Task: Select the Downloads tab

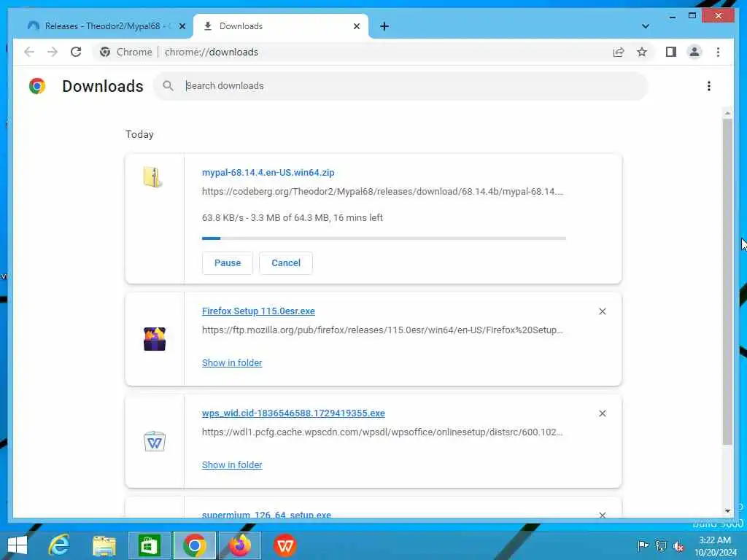Action: coord(281,26)
